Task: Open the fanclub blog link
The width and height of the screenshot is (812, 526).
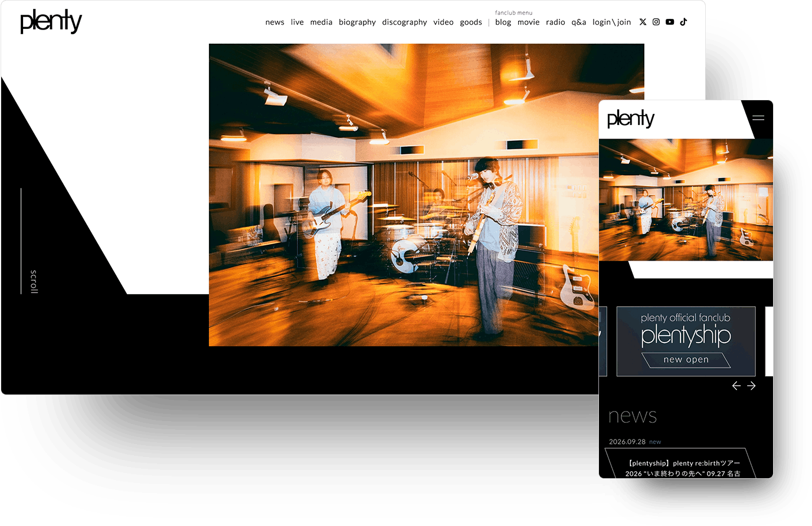Action: [503, 22]
